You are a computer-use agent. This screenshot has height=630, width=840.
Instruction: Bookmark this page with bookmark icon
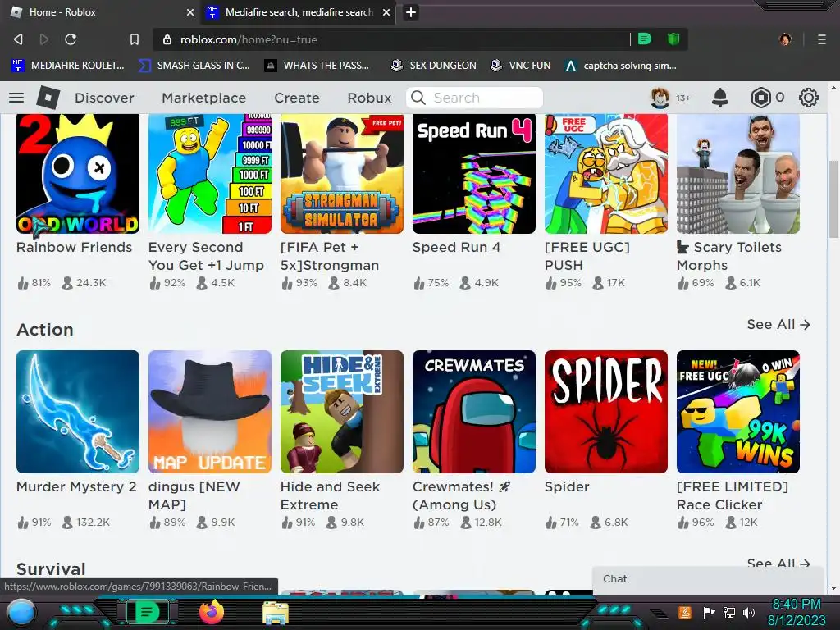135,39
